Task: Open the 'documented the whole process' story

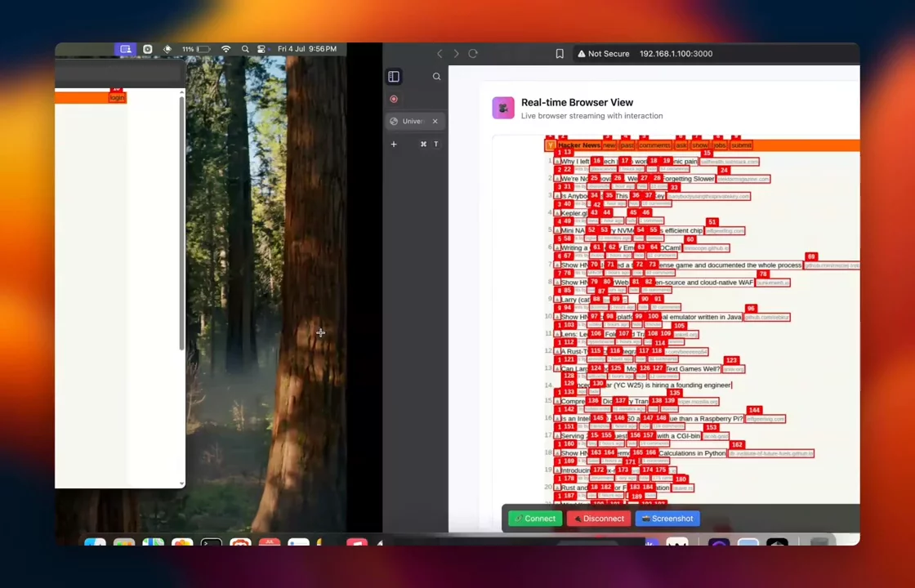Action: tap(681, 265)
